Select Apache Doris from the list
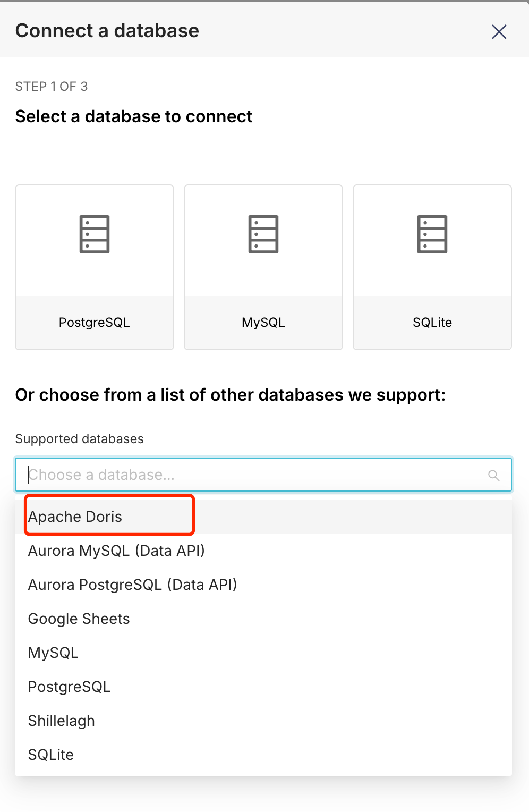 coord(75,516)
